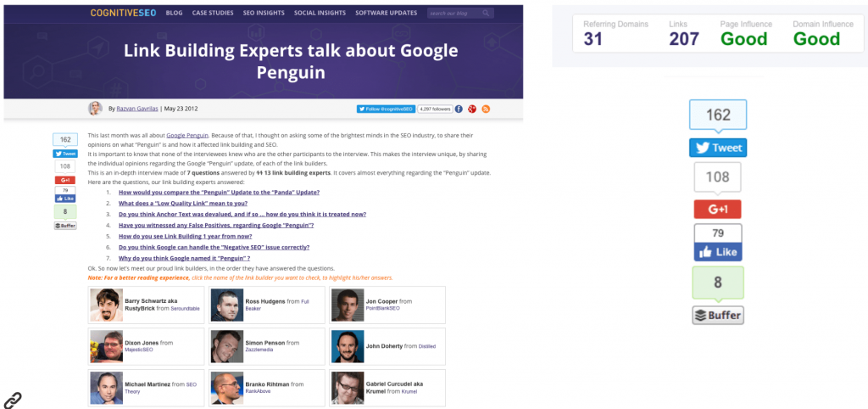The image size is (868, 409).
Task: Click Simon Penson's profile photo
Action: click(x=227, y=346)
